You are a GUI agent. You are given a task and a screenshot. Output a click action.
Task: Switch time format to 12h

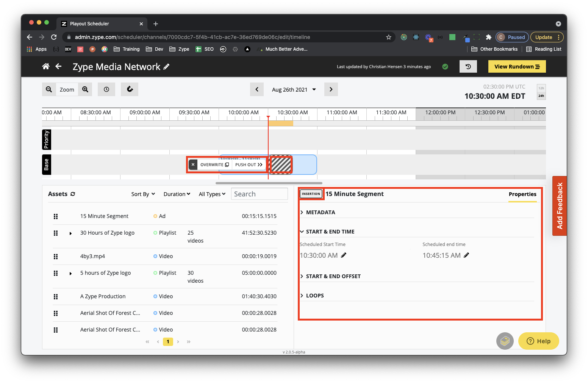click(541, 88)
